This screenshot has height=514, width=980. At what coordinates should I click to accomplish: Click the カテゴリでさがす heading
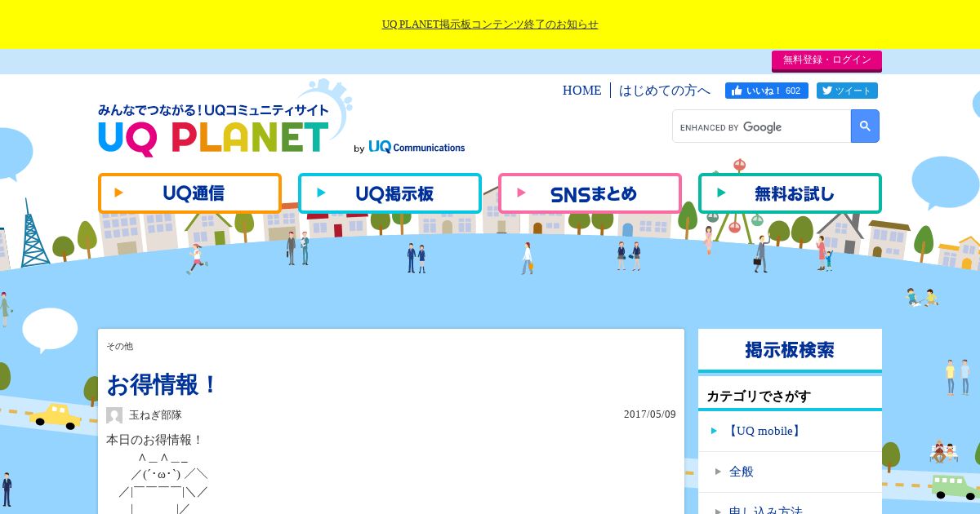[x=759, y=397]
